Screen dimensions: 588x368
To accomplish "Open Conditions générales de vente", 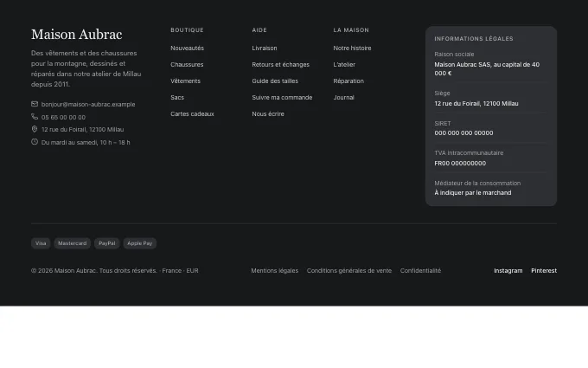I will (x=349, y=271).
